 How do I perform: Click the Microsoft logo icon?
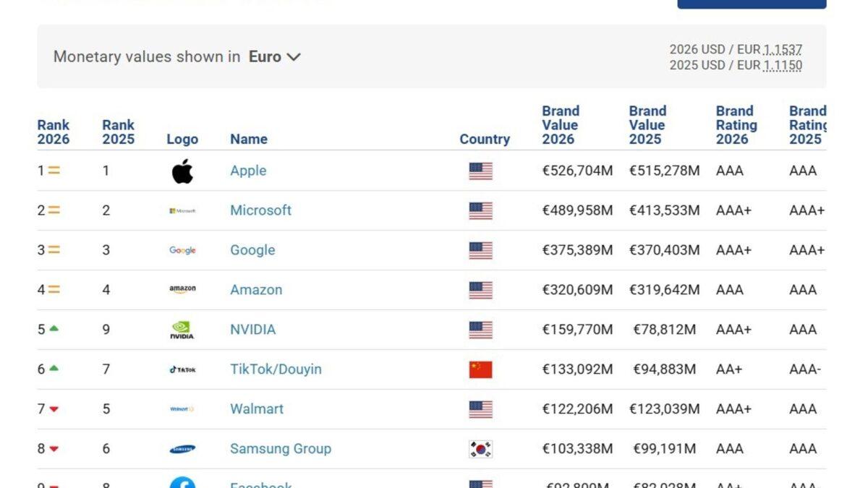[x=182, y=210]
